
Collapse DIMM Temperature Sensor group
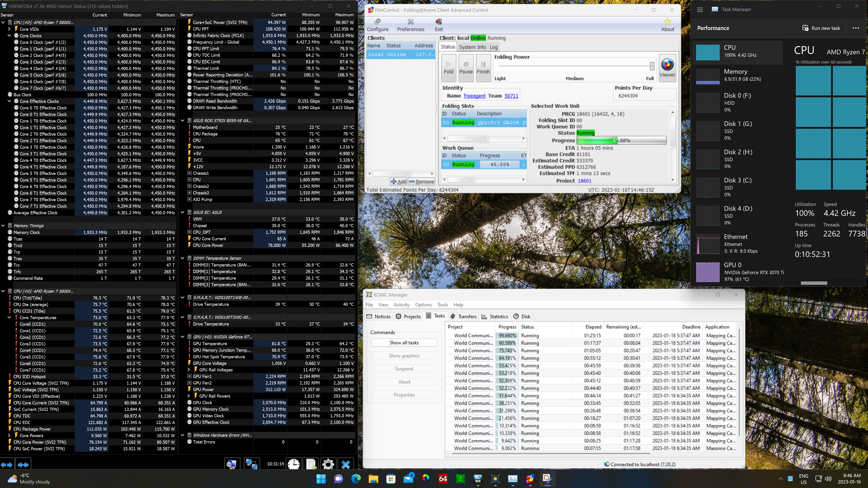tap(183, 258)
